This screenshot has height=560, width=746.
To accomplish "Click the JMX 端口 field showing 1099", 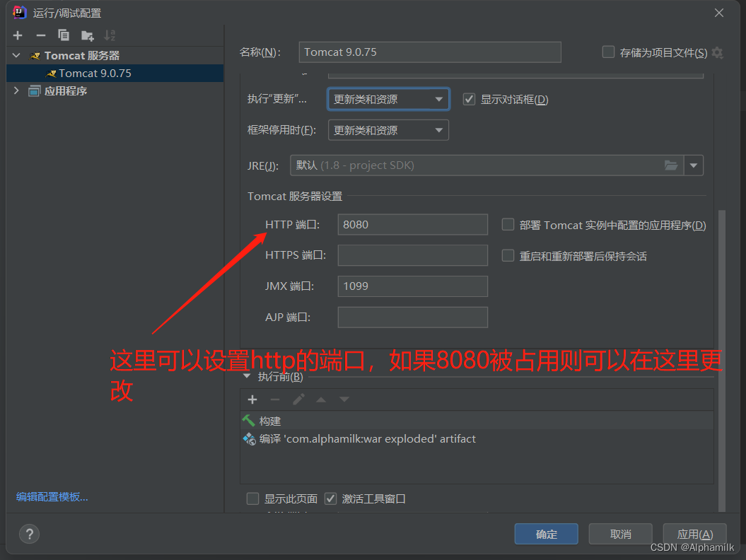I will [412, 286].
